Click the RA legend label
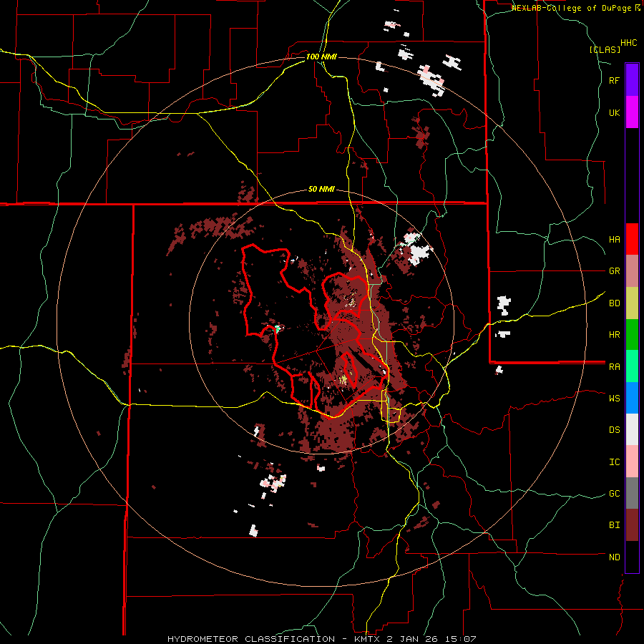The height and width of the screenshot is (644, 644). pyautogui.click(x=614, y=367)
